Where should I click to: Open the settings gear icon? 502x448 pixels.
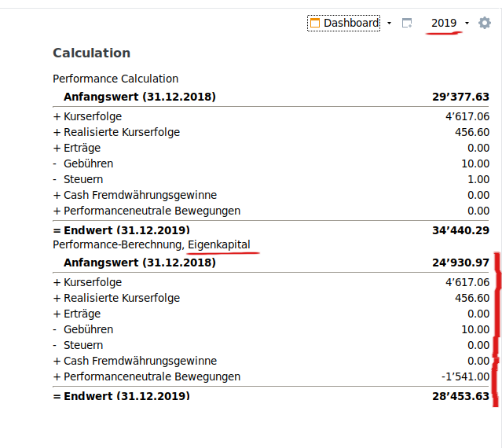pyautogui.click(x=485, y=23)
